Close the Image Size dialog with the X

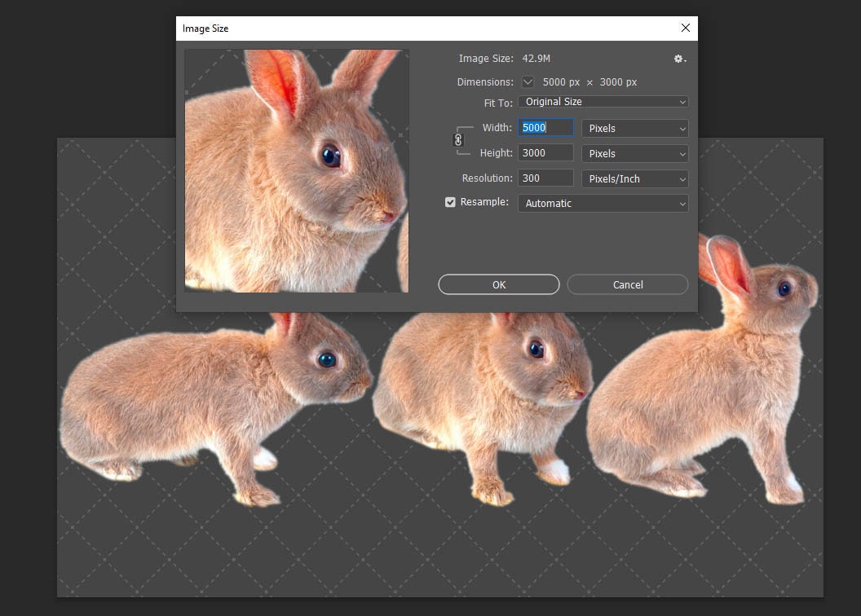coord(686,27)
